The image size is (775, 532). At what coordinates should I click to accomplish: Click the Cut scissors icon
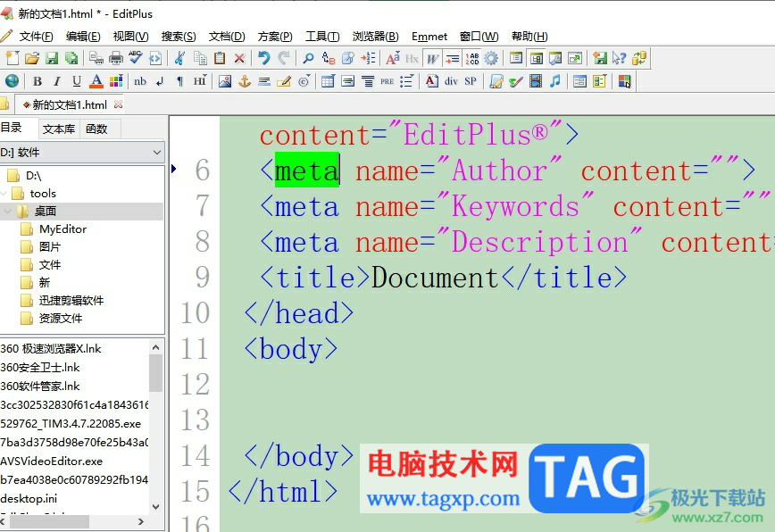point(180,58)
